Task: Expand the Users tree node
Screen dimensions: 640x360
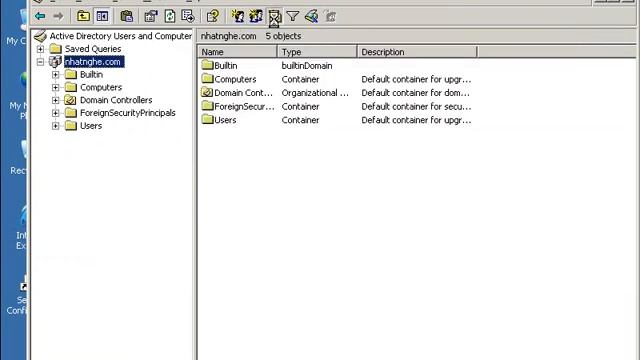Action: point(56,126)
